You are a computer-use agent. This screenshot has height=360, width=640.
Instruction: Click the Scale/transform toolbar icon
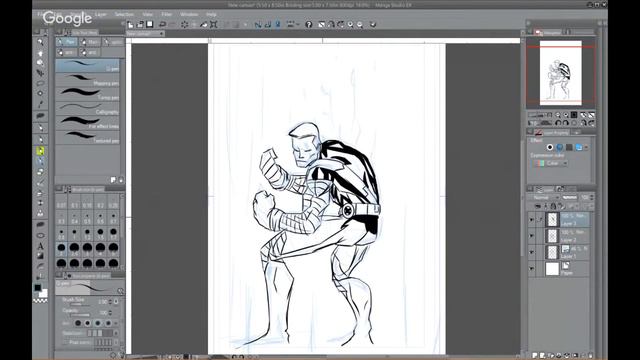click(x=213, y=24)
